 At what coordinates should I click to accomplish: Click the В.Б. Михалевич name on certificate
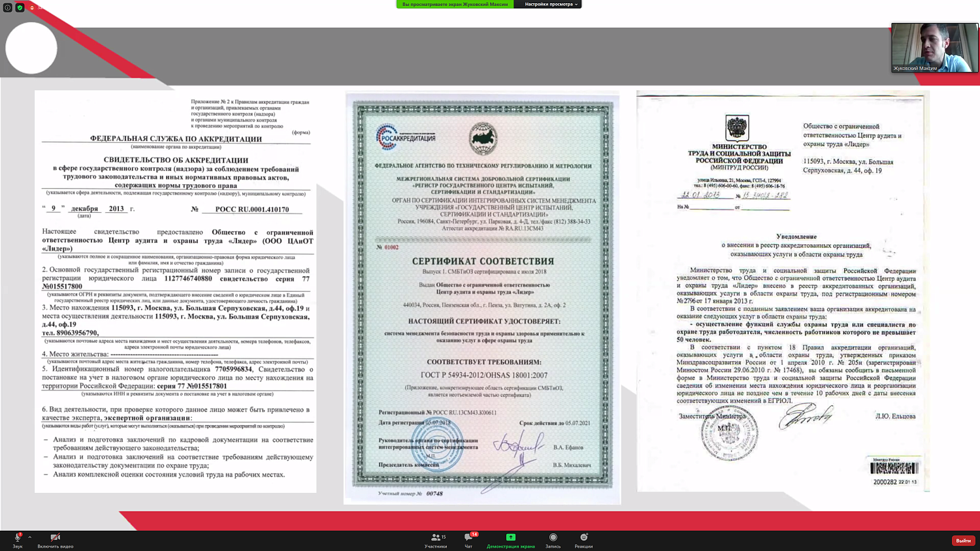pos(572,465)
